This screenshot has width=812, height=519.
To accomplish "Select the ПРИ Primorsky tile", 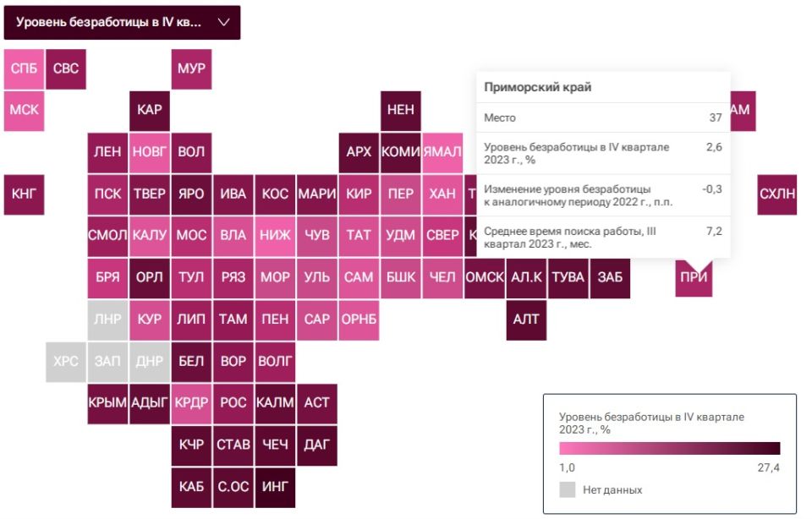I will (x=694, y=278).
